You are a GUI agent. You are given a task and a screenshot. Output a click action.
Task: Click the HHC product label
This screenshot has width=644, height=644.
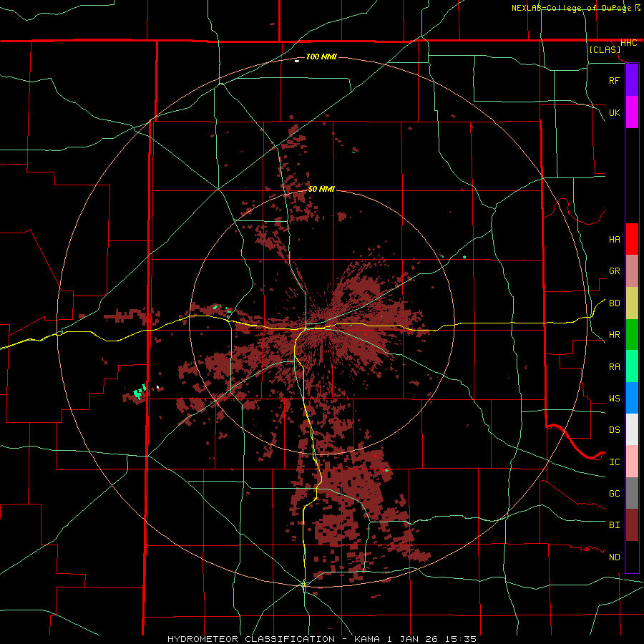point(628,43)
